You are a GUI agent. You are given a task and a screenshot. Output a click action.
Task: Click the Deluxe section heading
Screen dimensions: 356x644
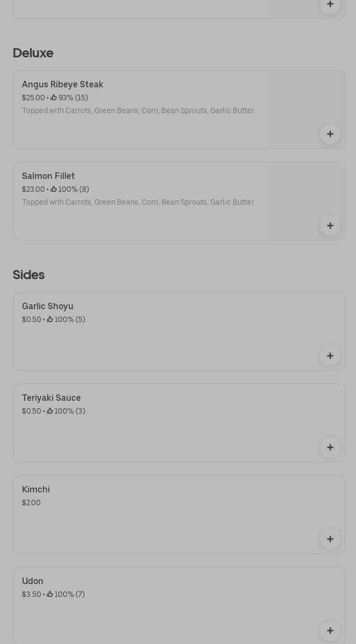[33, 53]
